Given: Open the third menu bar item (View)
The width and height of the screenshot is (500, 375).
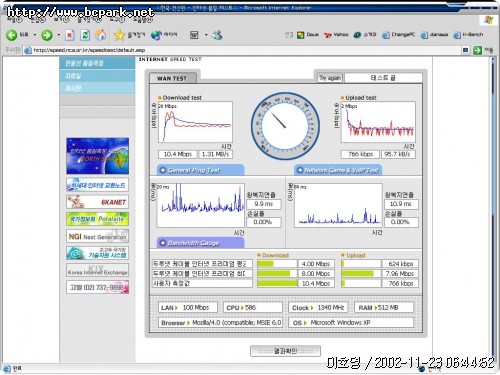Looking at the screenshot, I should [x=61, y=20].
